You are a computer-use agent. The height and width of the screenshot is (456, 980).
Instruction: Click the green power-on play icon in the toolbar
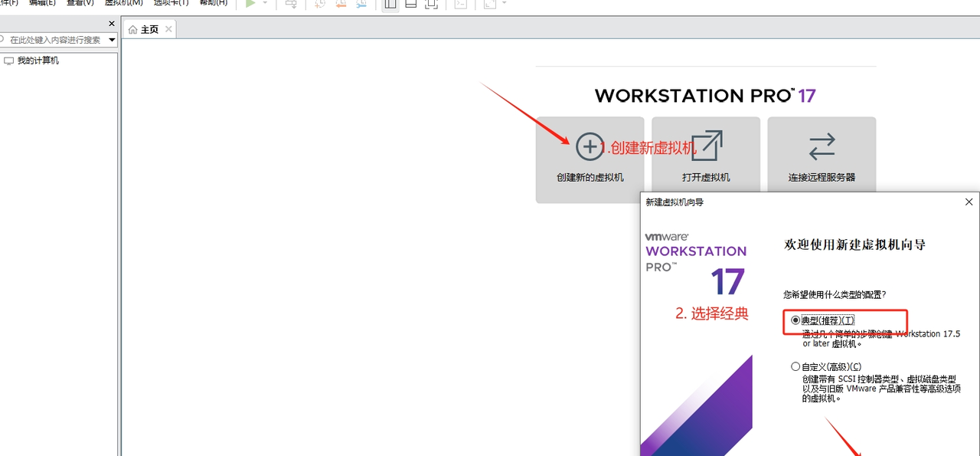click(x=250, y=3)
